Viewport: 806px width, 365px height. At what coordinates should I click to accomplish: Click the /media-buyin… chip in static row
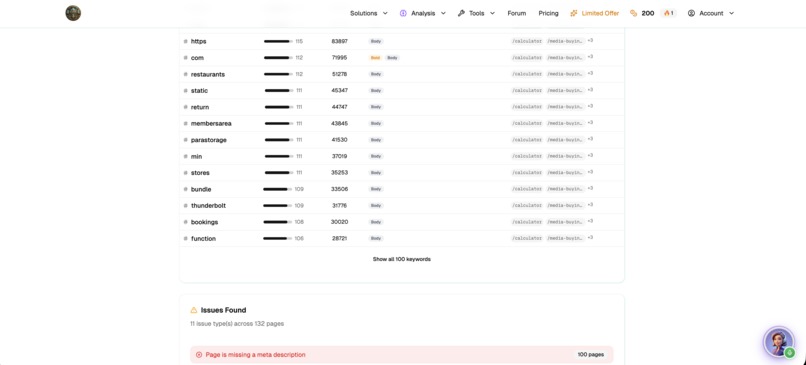pyautogui.click(x=565, y=90)
